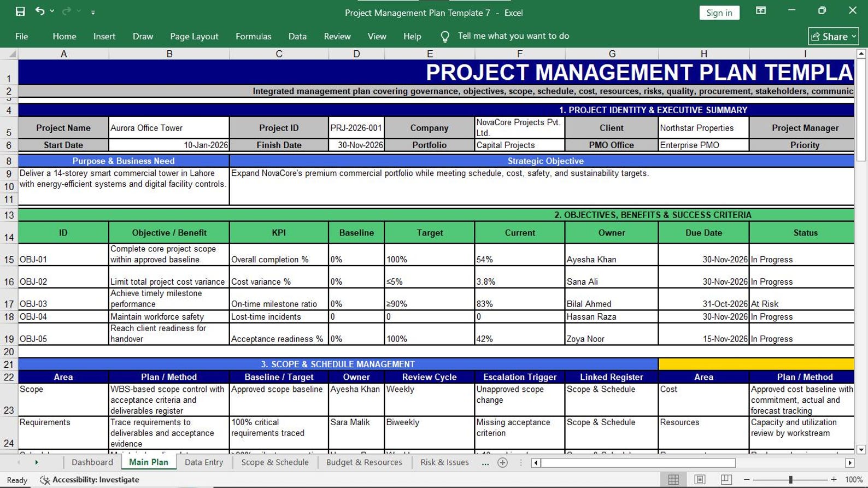Open the Insert ribbon tab

pyautogui.click(x=104, y=37)
